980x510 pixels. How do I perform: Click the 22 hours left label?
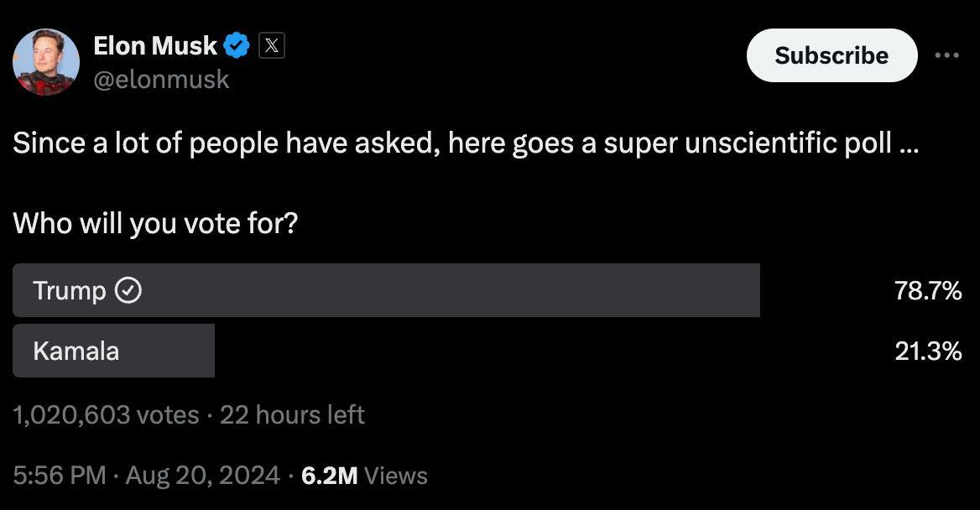pyautogui.click(x=292, y=414)
